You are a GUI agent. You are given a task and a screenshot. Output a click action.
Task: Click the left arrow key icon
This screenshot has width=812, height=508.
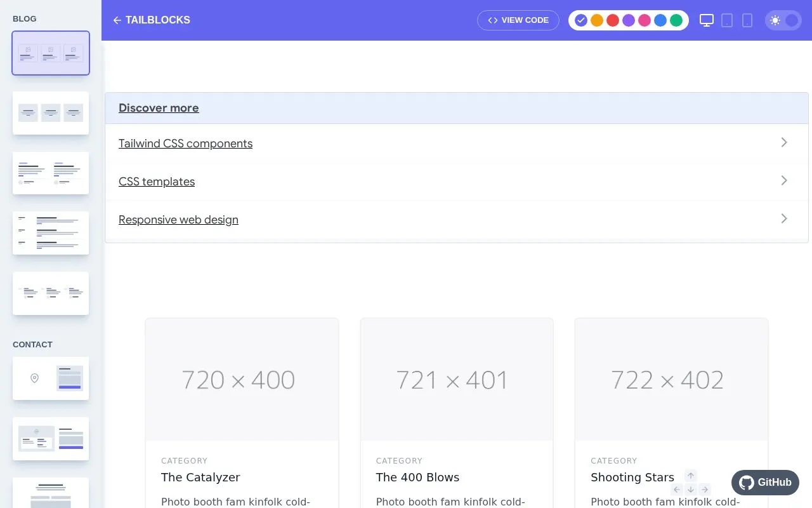(677, 490)
